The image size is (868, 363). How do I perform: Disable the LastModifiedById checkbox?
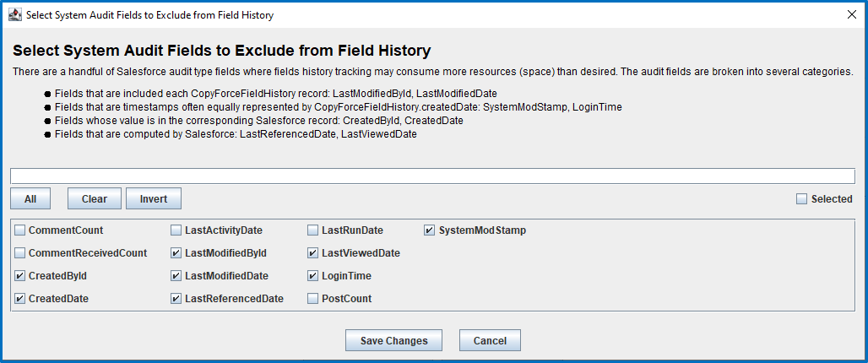tap(176, 253)
